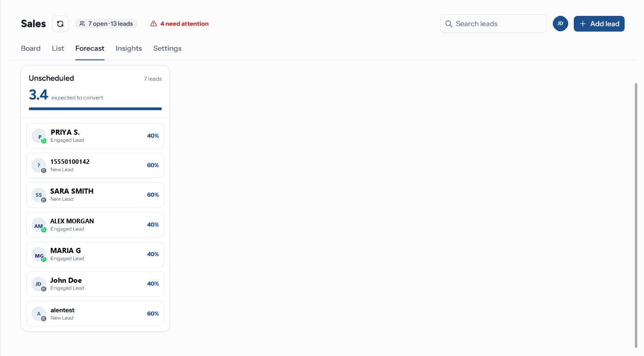Click the question mark avatar for 15550100142
644x356 pixels.
[39, 165]
